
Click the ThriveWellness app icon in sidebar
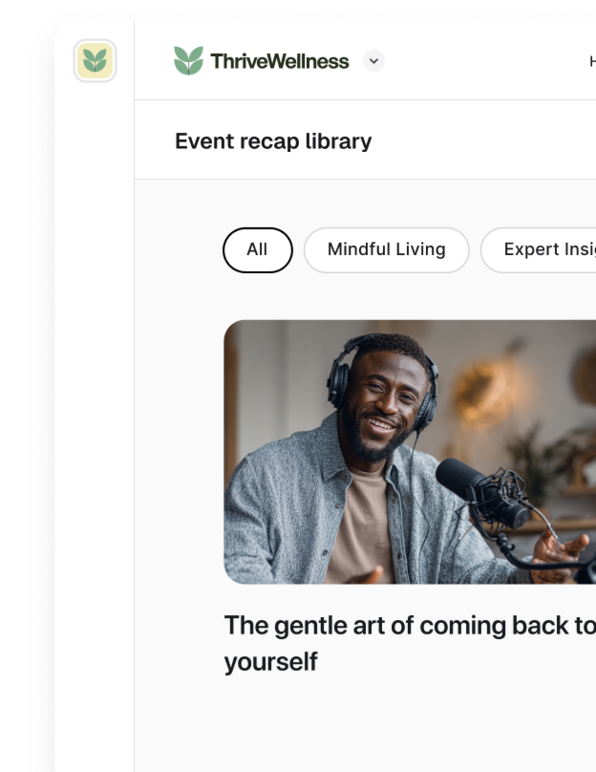(95, 61)
